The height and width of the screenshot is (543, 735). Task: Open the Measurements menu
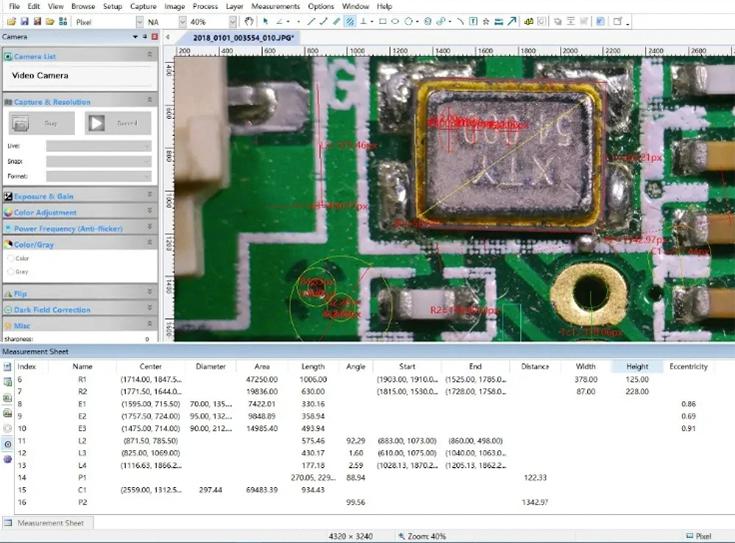coord(275,6)
